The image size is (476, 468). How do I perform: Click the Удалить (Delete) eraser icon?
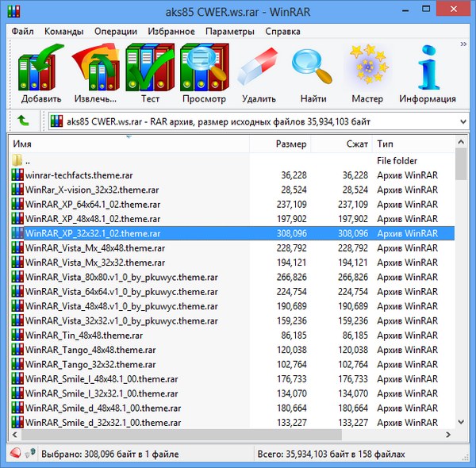click(259, 74)
